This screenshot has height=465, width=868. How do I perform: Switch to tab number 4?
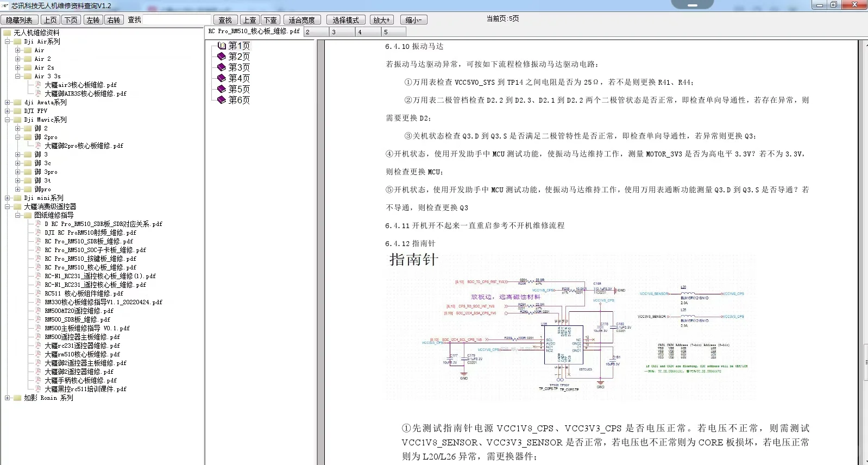[x=367, y=32]
